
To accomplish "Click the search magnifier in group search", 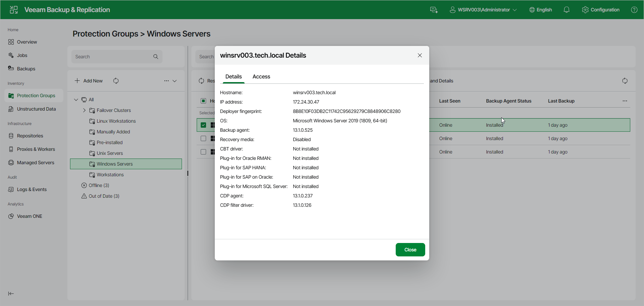I will pos(156,57).
